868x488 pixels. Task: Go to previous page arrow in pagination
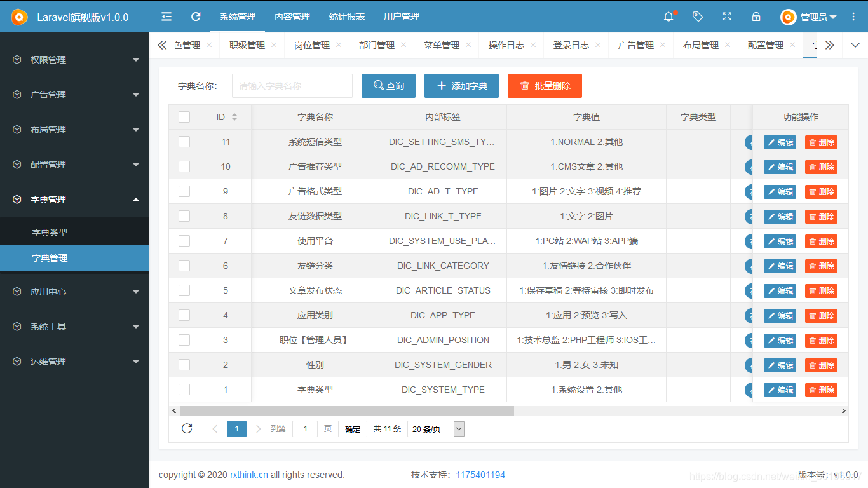coord(215,429)
